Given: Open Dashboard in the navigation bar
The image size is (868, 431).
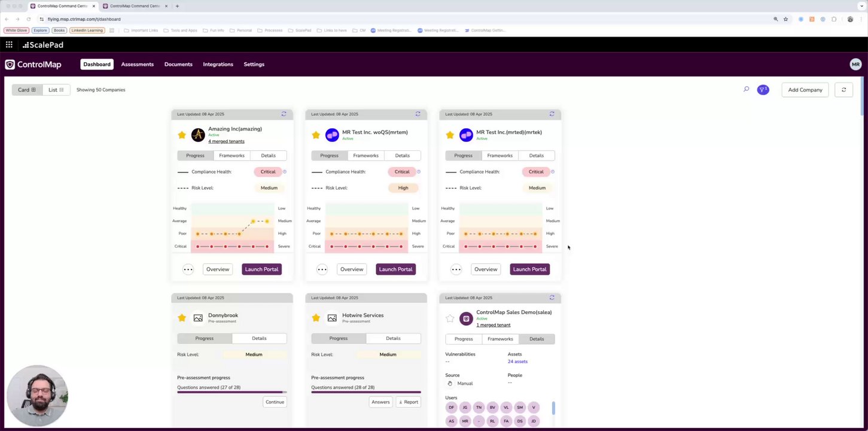Looking at the screenshot, I should tap(97, 64).
